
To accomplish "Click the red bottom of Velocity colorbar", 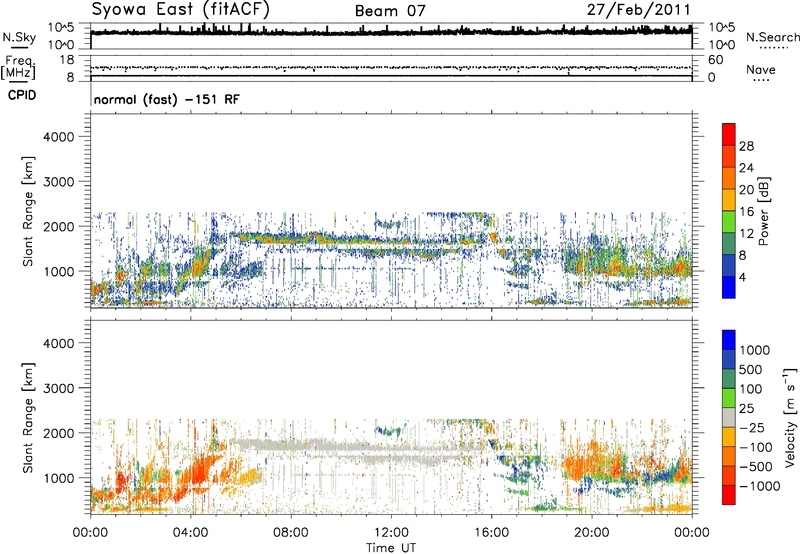I will click(x=729, y=495).
